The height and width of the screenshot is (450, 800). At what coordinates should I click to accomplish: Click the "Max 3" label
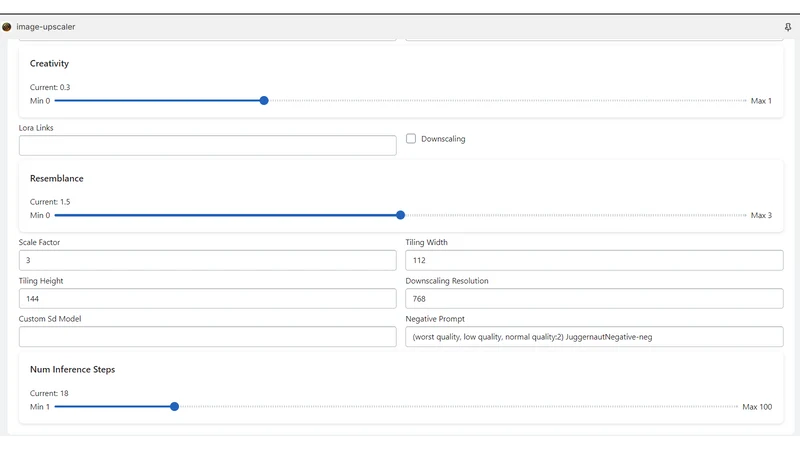click(761, 215)
